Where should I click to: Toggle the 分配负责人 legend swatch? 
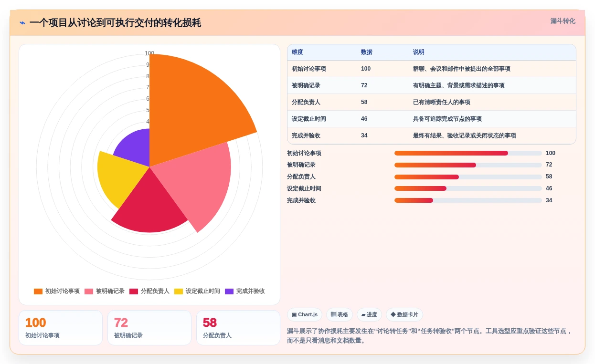click(x=134, y=291)
